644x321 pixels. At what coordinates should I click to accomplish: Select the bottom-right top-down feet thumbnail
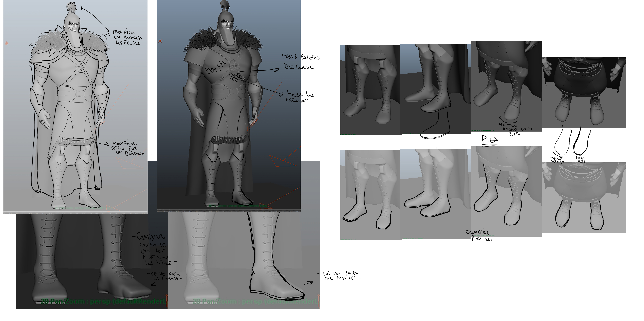[x=584, y=197]
